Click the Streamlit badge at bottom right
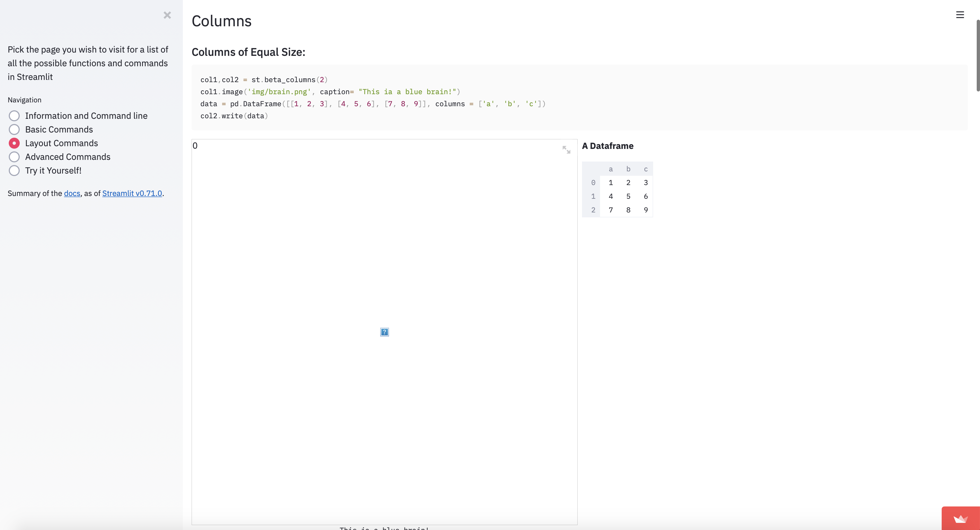This screenshot has width=980, height=530. [961, 520]
